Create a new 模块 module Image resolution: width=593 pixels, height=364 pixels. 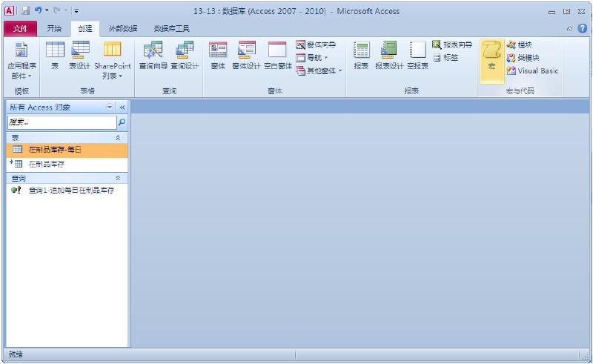(x=520, y=45)
